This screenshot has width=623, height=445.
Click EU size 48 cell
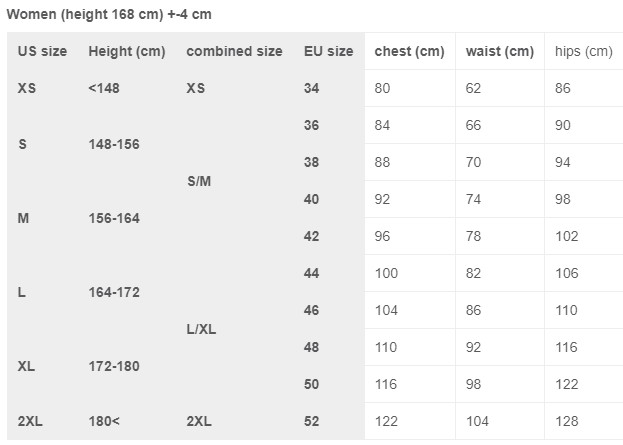click(x=312, y=347)
